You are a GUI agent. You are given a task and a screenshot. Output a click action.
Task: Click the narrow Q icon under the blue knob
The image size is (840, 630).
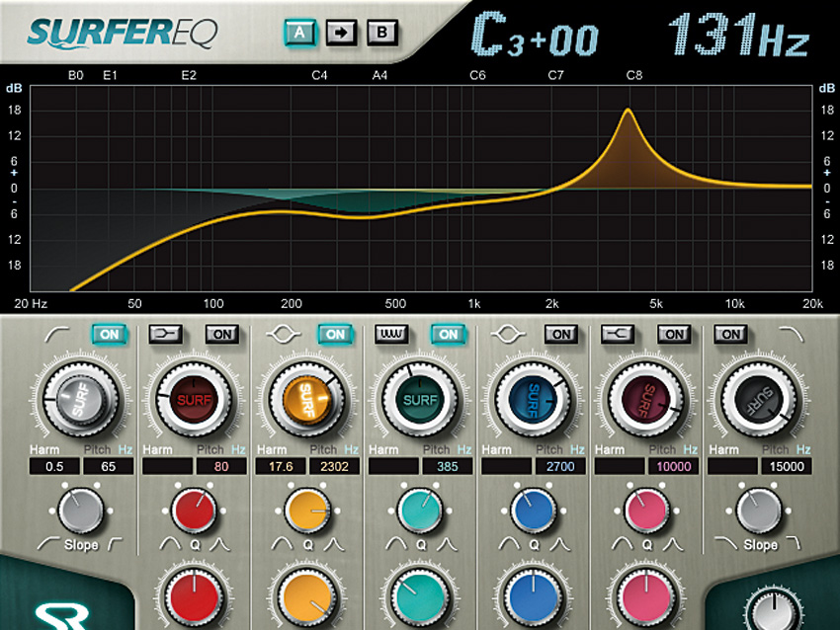point(560,544)
